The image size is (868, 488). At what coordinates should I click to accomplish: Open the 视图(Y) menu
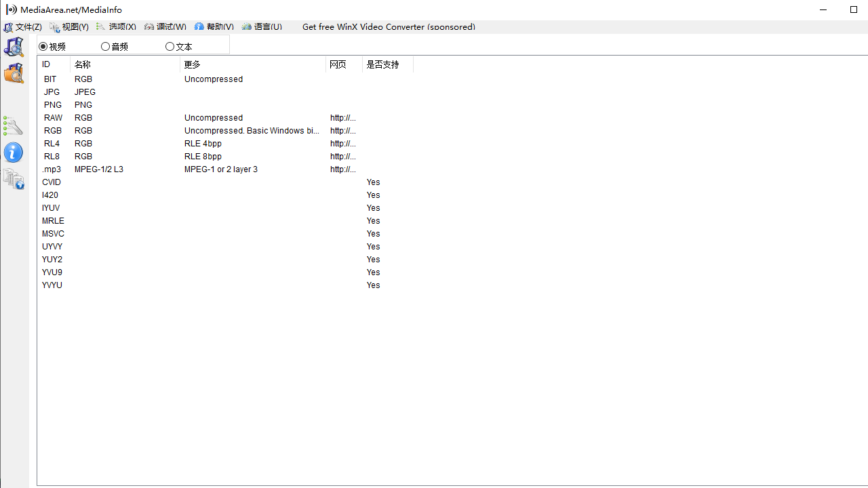(x=69, y=27)
